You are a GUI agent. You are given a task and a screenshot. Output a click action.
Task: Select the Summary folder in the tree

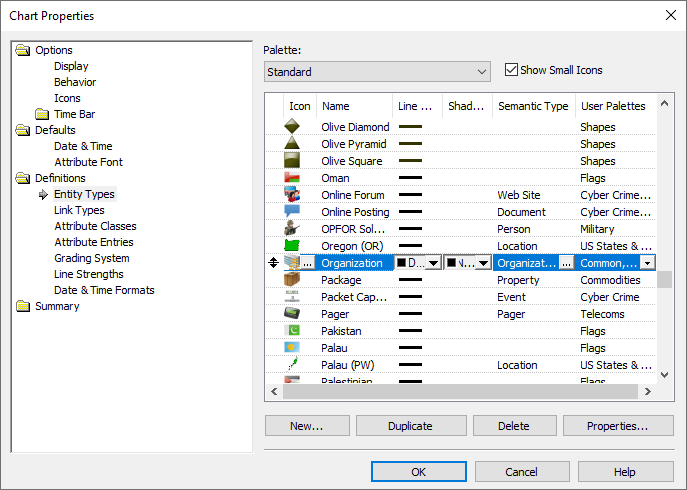point(57,306)
